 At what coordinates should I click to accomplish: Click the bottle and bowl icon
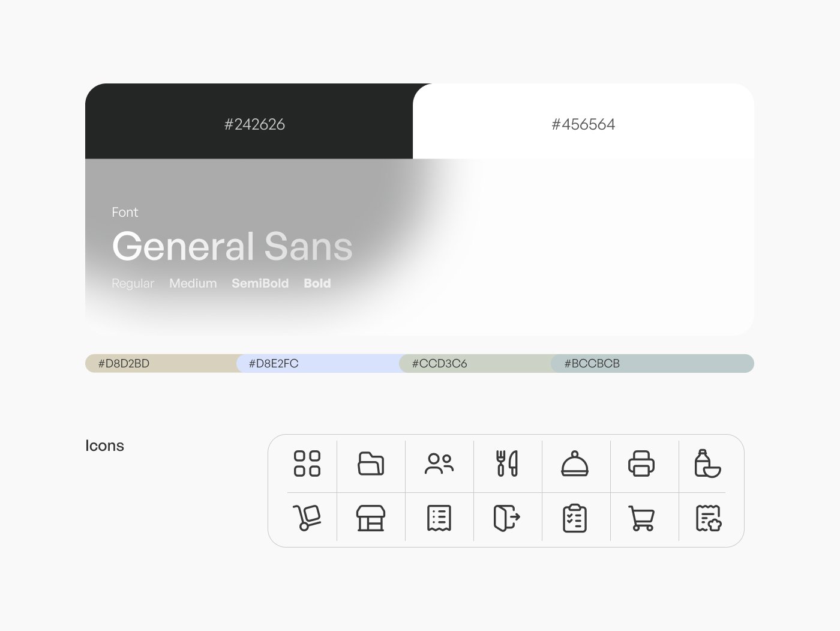coord(708,463)
